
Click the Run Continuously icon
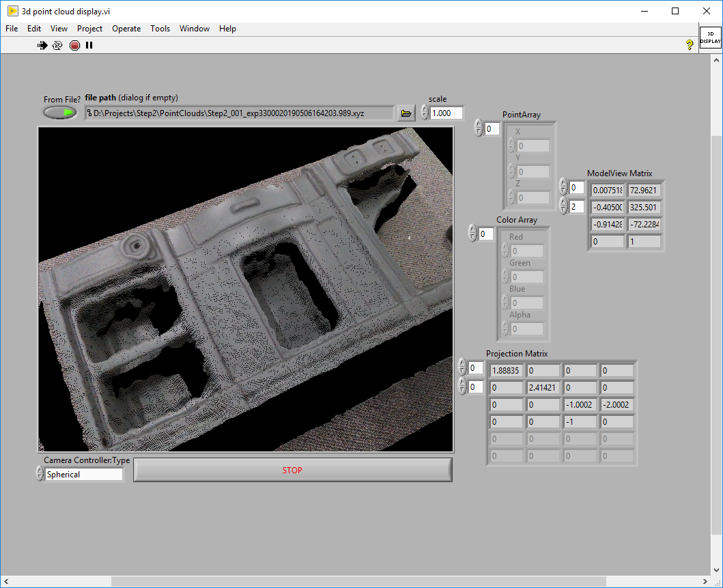[x=58, y=45]
